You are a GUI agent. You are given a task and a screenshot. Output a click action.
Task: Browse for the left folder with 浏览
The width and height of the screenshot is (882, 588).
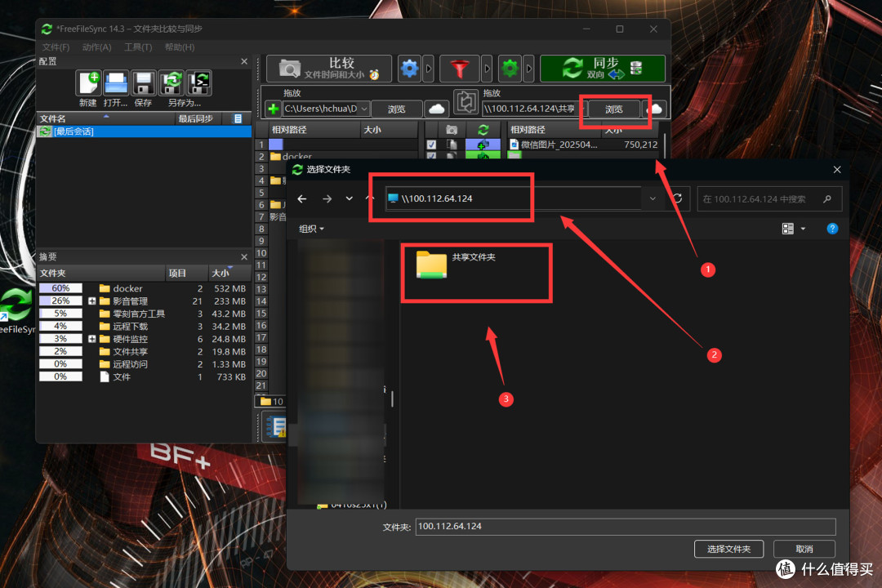pyautogui.click(x=397, y=109)
